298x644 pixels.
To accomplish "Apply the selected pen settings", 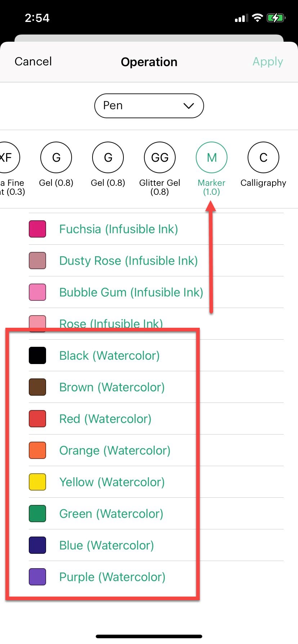I will 268,61.
